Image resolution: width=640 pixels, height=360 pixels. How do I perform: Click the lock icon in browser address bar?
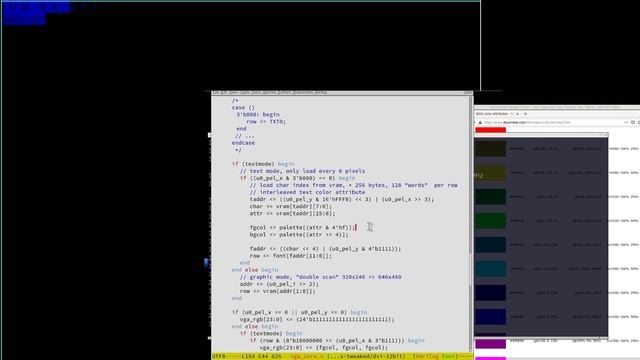pyautogui.click(x=480, y=122)
